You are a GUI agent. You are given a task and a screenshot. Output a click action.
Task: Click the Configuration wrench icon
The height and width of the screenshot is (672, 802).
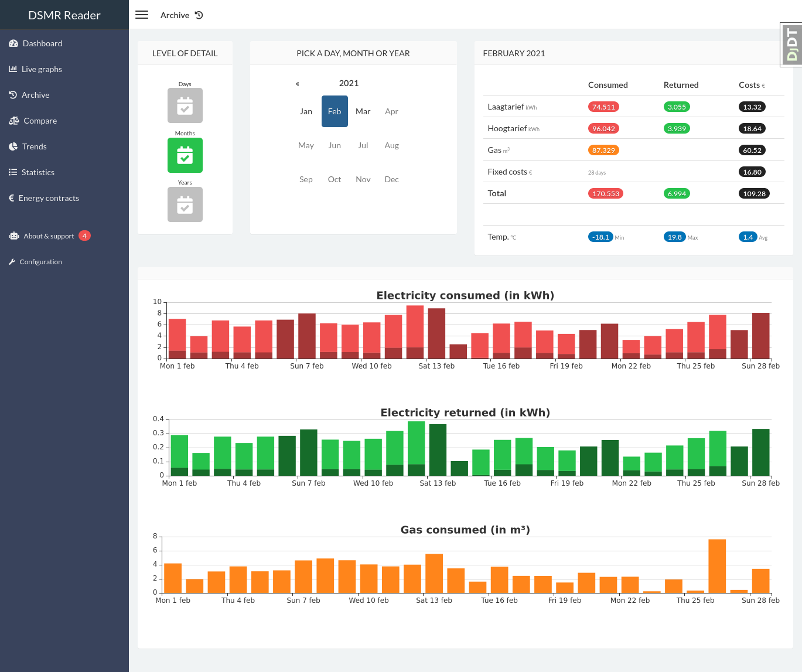(x=12, y=262)
